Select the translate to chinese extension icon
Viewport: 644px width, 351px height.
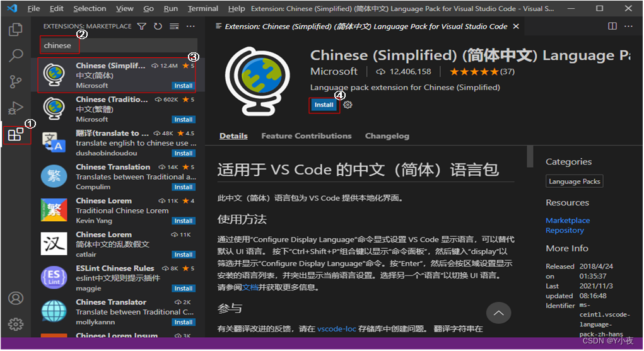pos(54,142)
